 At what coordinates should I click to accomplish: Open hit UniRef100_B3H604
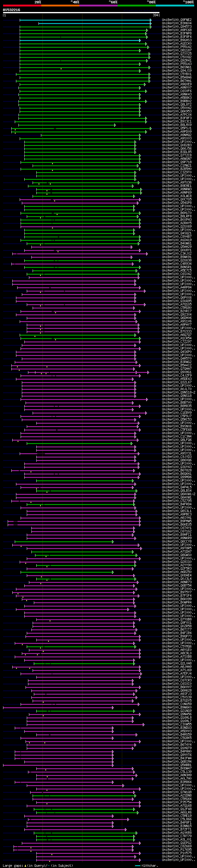point(177,23)
